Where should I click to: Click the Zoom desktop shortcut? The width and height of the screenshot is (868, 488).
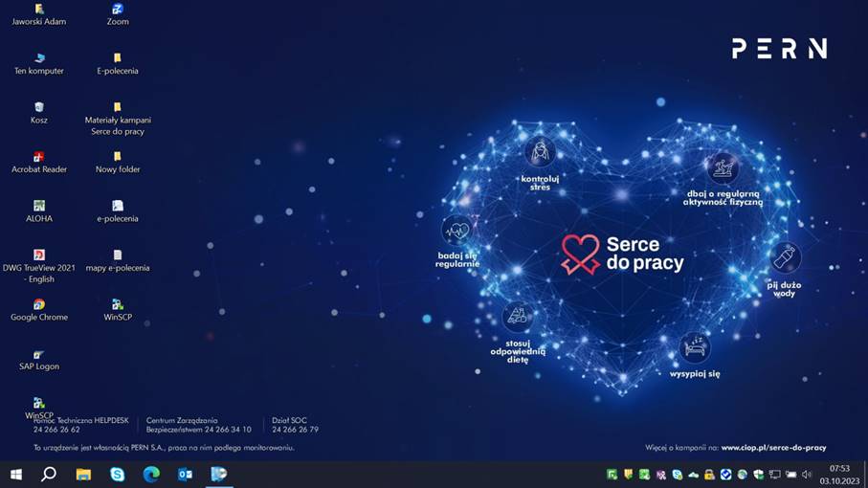118,10
